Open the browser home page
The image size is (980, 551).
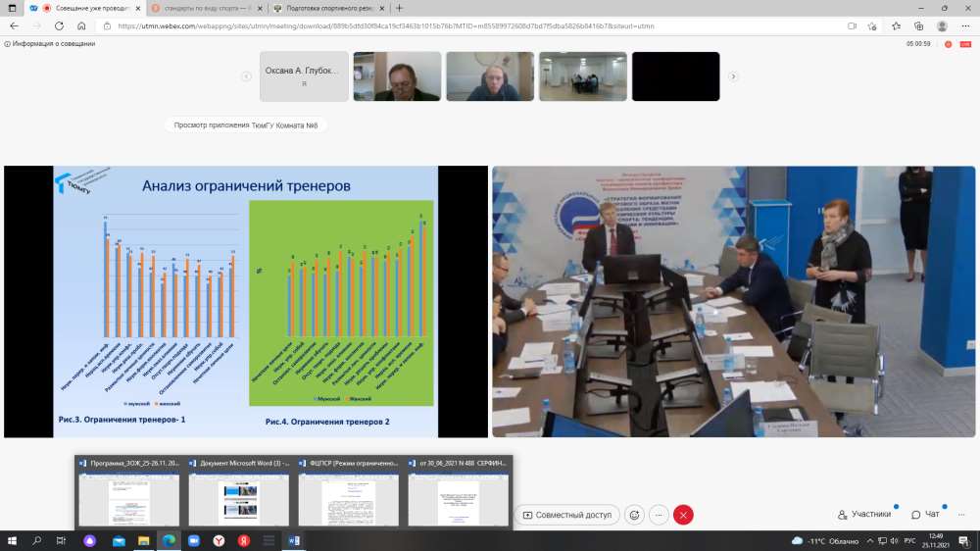coord(81,26)
